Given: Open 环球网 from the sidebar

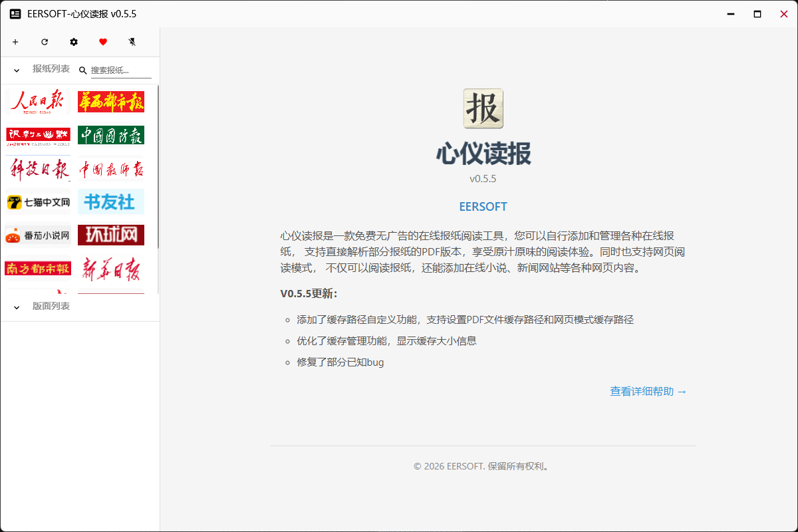Looking at the screenshot, I should pos(110,235).
